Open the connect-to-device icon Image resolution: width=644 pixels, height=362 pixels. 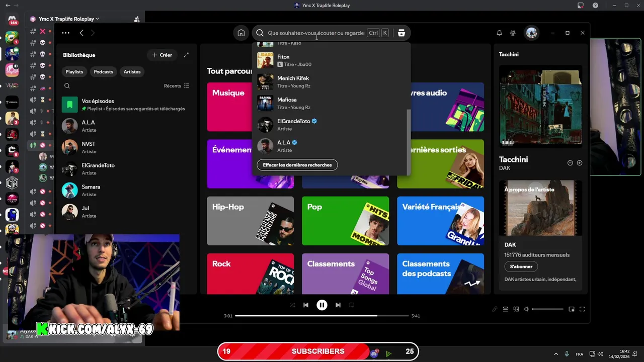coord(516,309)
